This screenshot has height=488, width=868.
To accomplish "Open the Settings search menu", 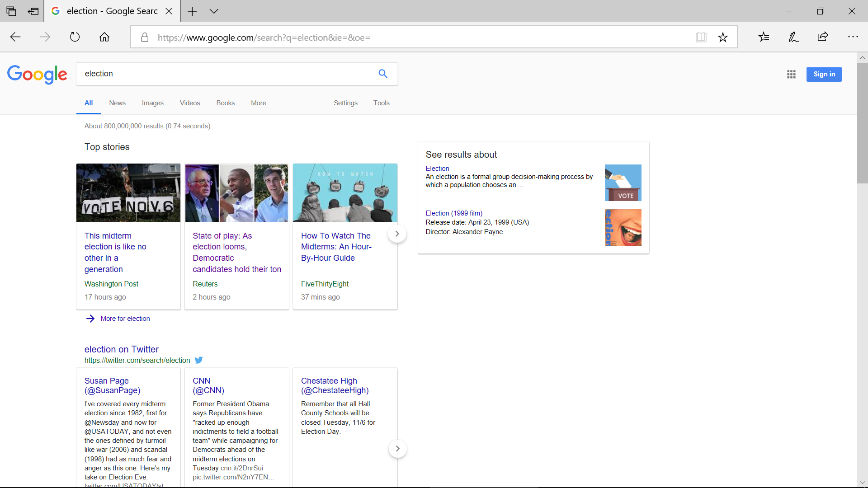I will click(345, 103).
